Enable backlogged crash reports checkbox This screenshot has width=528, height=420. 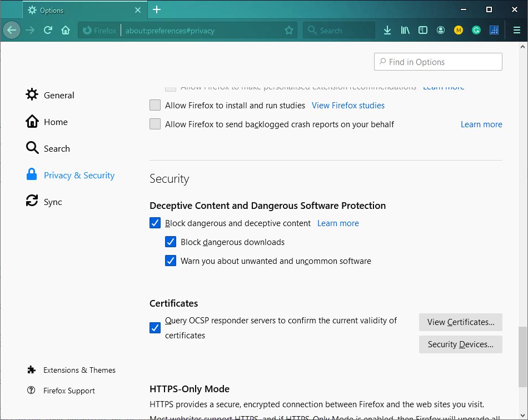tap(155, 124)
